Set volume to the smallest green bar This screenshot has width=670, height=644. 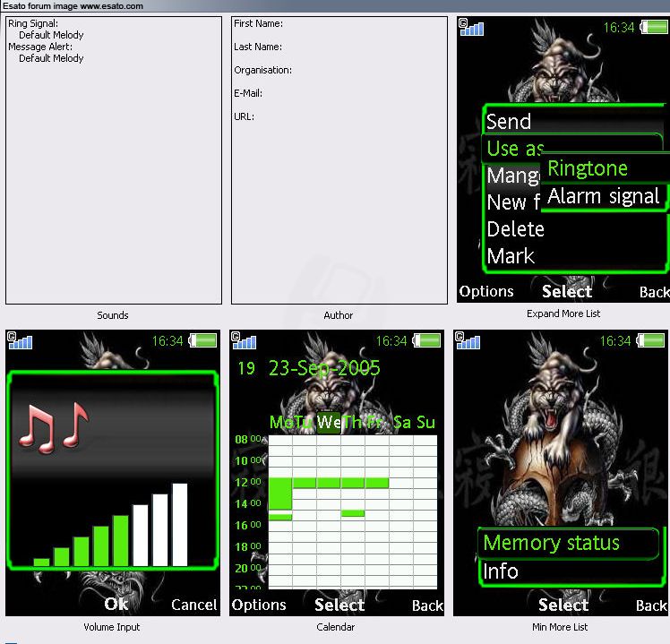coord(41,562)
